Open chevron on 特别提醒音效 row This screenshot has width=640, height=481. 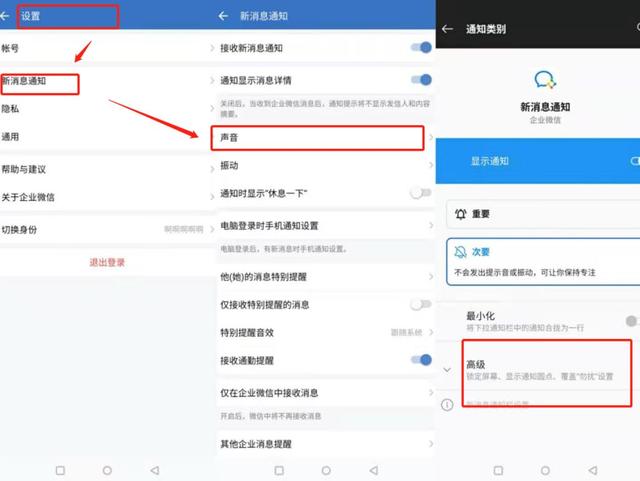431,332
